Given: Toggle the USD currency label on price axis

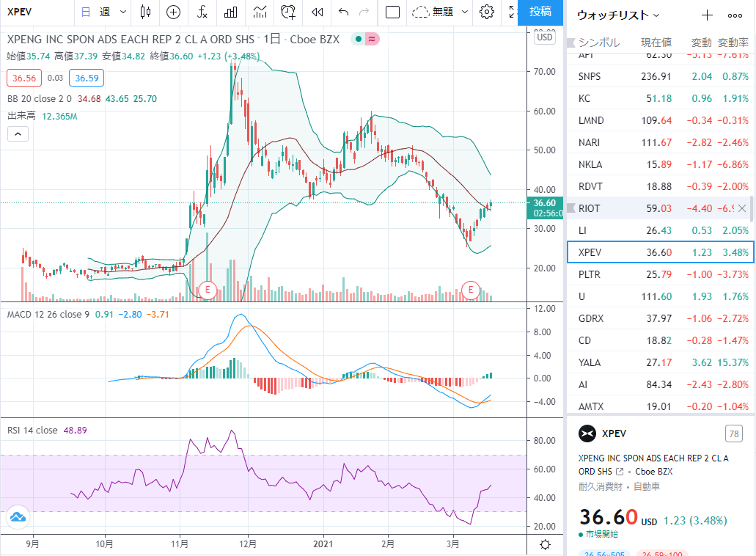Looking at the screenshot, I should (545, 37).
